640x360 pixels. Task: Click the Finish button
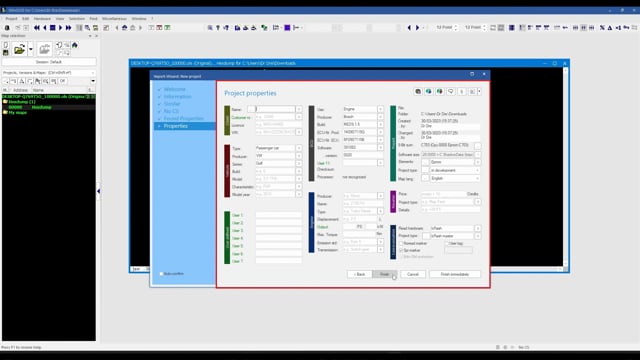coord(384,274)
